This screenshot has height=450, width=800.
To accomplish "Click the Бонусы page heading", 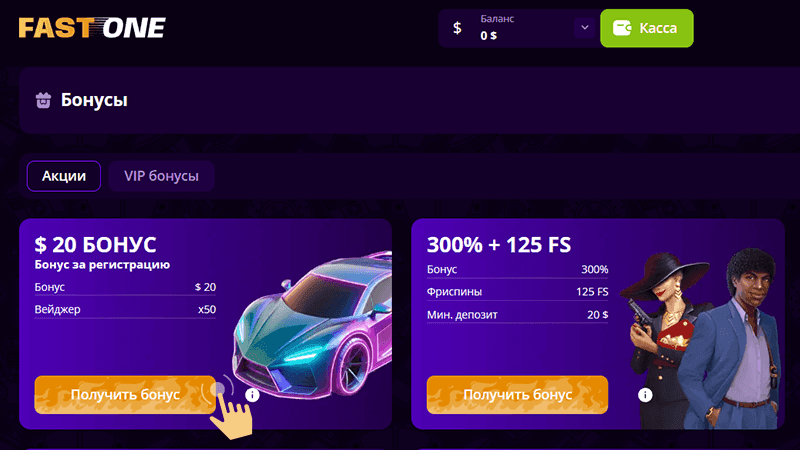I will tap(94, 100).
